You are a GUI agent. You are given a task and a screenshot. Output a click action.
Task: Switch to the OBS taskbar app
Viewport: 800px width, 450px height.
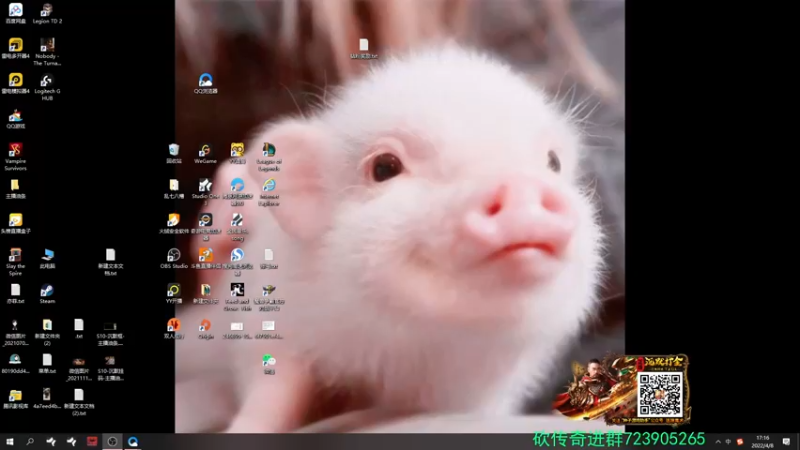tap(112, 442)
